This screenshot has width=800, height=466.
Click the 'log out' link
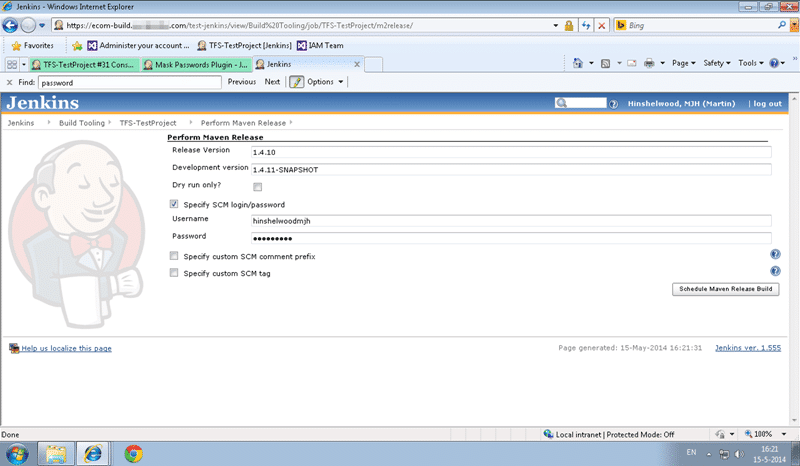(767, 104)
